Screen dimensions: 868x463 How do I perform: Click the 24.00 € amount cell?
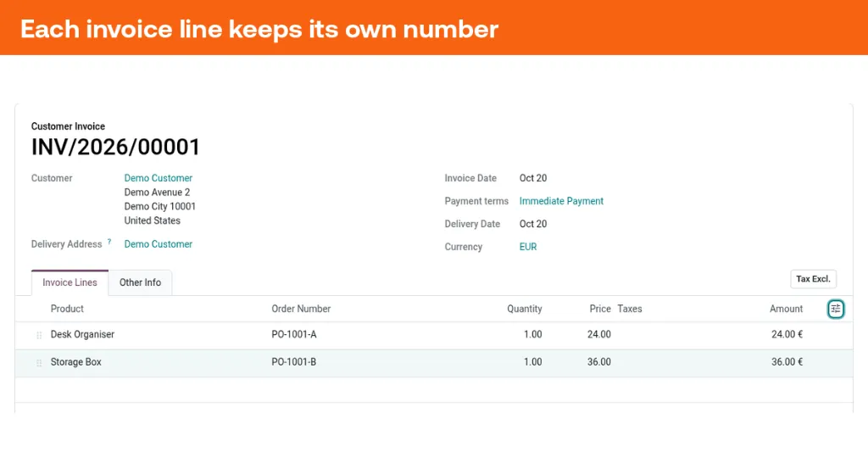[x=787, y=334]
